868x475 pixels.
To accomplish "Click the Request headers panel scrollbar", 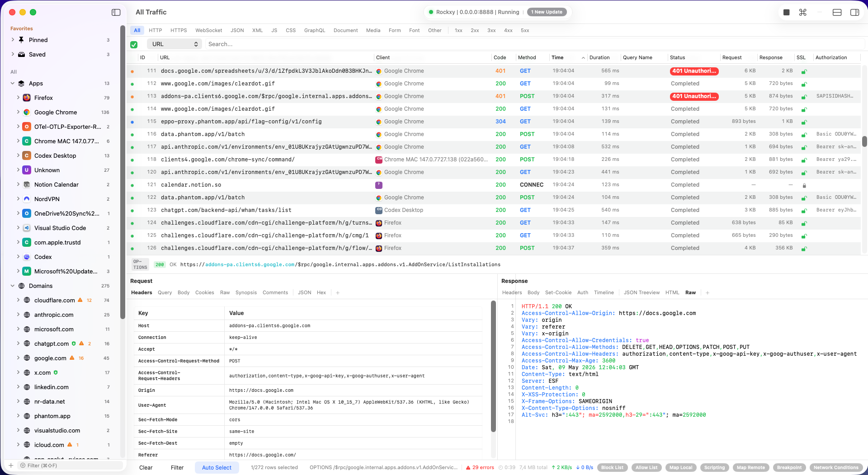I will 493,366.
